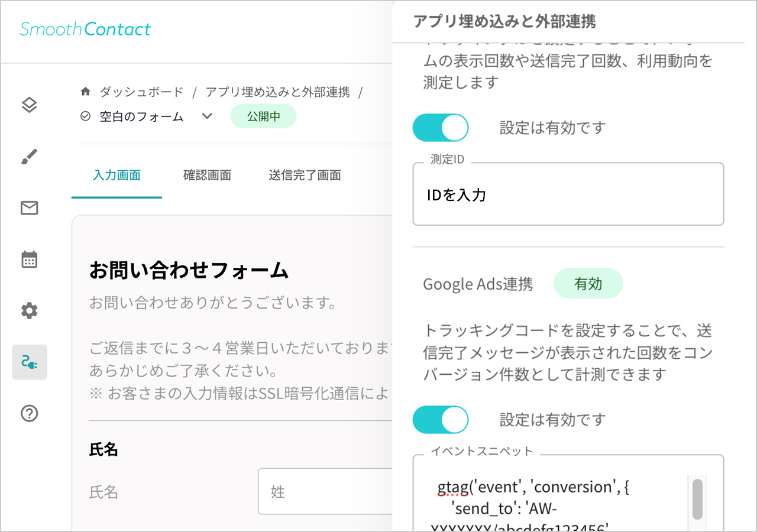Click the 公開中 status badge
757x532 pixels.
(x=263, y=117)
